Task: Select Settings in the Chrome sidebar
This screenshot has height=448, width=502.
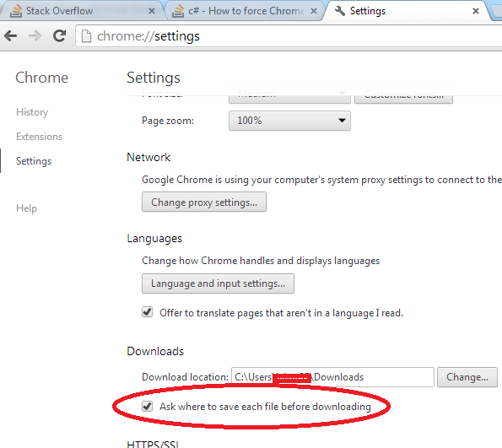Action: [x=34, y=161]
